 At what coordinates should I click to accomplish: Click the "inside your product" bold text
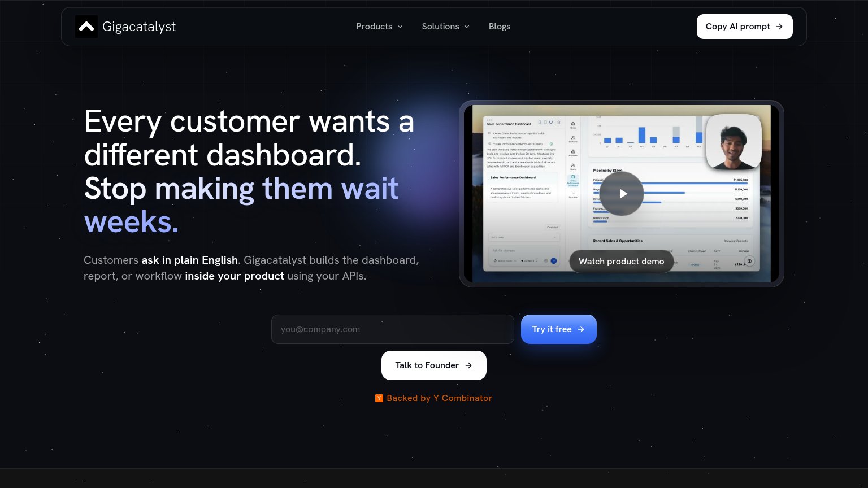pyautogui.click(x=235, y=276)
